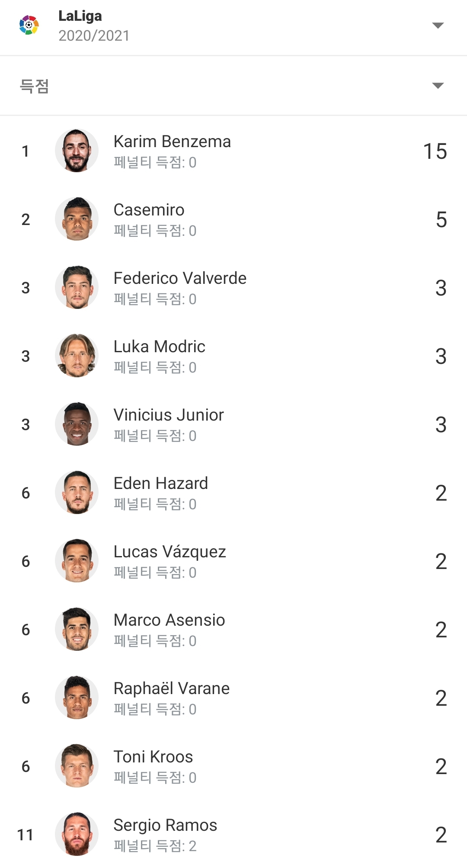Expand the 득점 statistic dropdown arrow
The height and width of the screenshot is (868, 467).
[438, 86]
